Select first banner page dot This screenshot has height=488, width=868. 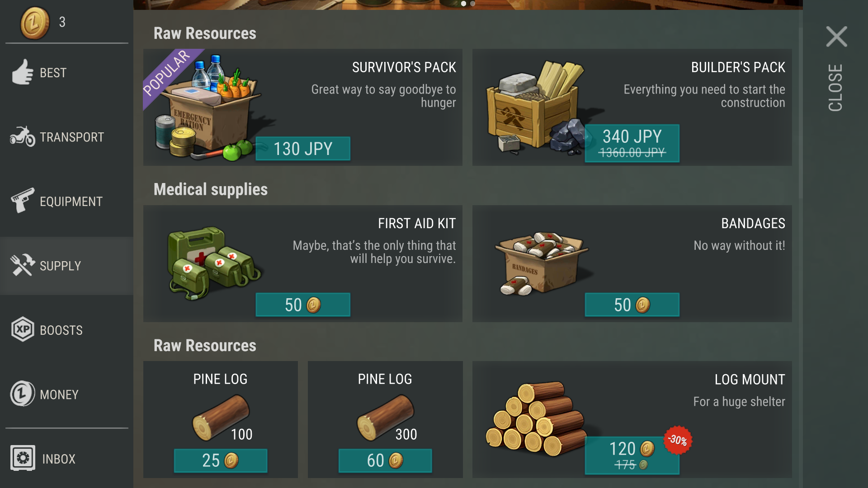point(463,3)
